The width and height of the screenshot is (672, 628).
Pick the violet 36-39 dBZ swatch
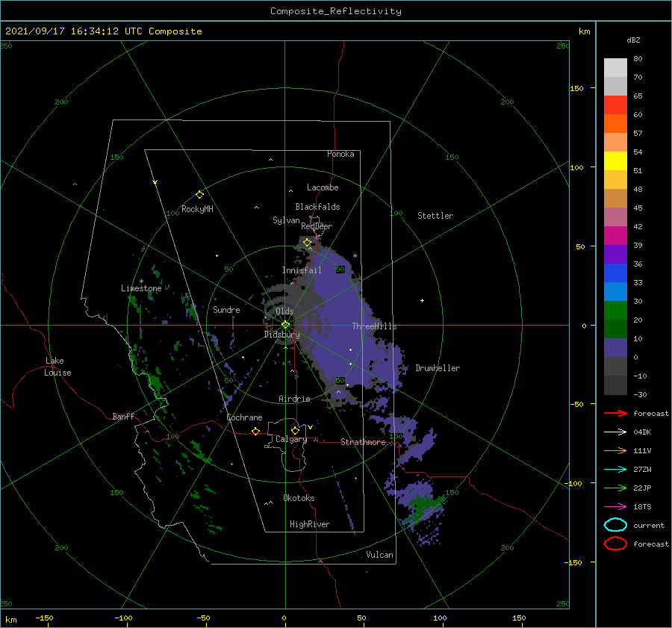pos(615,254)
